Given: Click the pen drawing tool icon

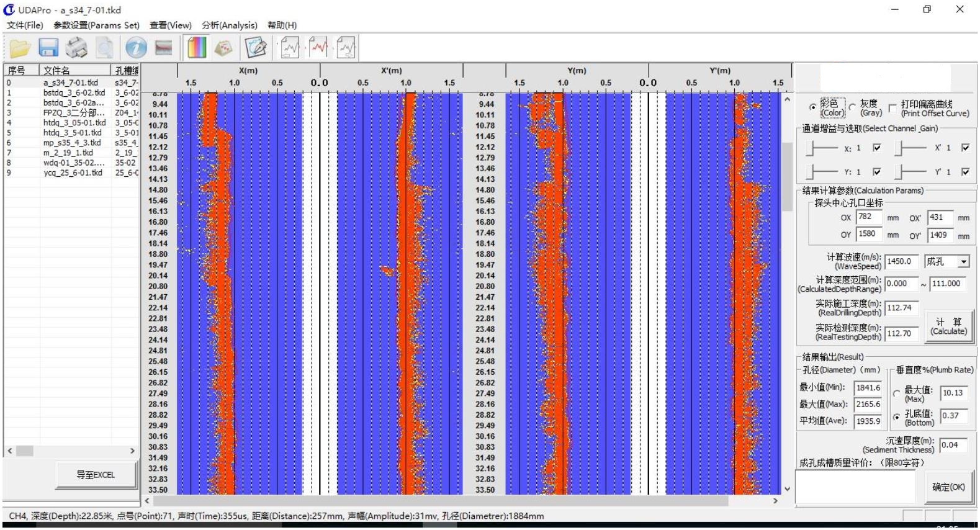Looking at the screenshot, I should 255,48.
